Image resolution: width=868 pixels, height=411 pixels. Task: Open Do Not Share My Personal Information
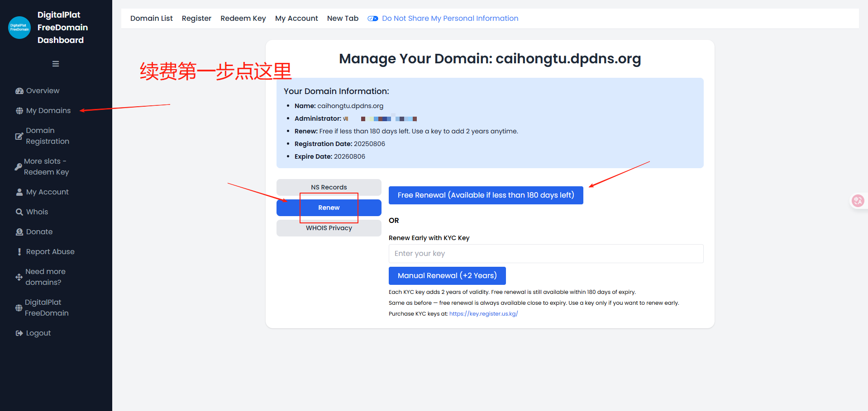click(450, 19)
